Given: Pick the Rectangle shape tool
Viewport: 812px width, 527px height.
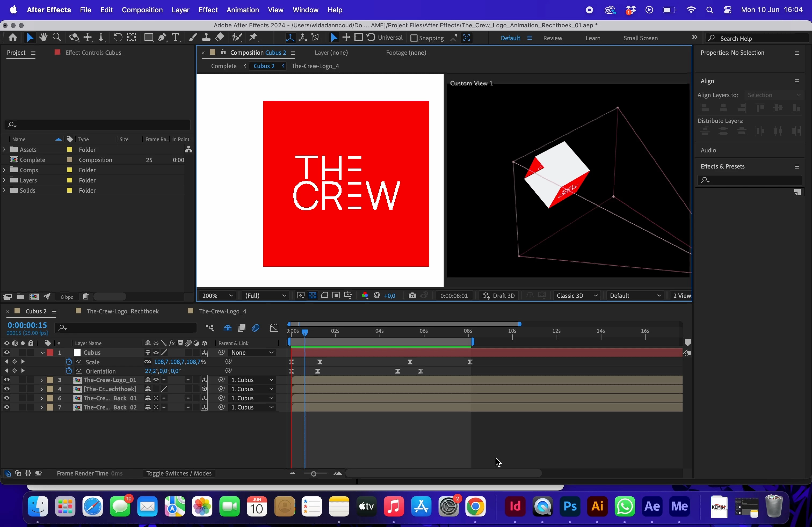Looking at the screenshot, I should point(148,38).
